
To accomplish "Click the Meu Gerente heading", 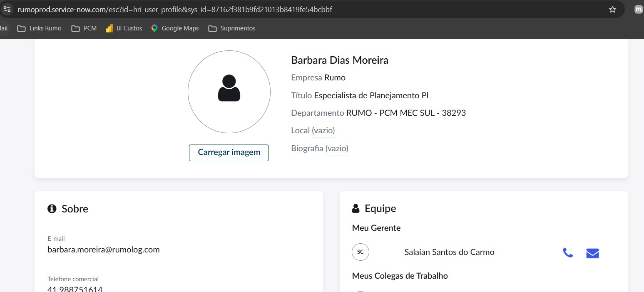I will tap(376, 228).
